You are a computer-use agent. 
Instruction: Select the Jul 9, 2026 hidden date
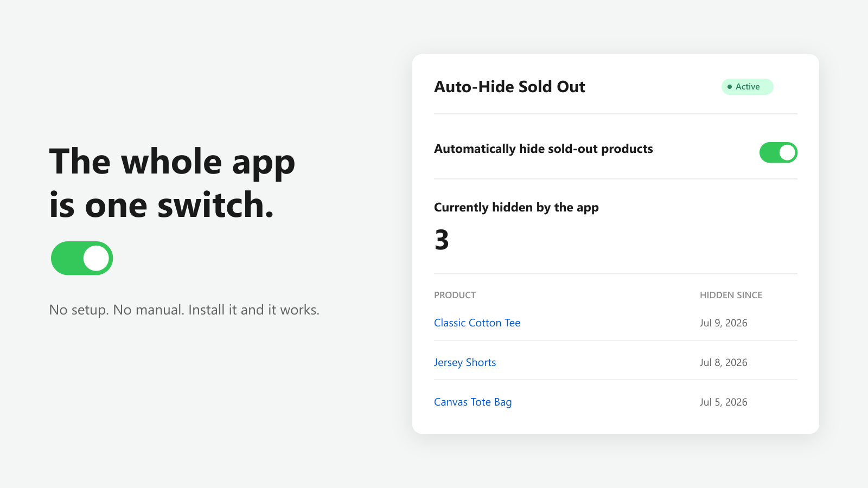(723, 323)
